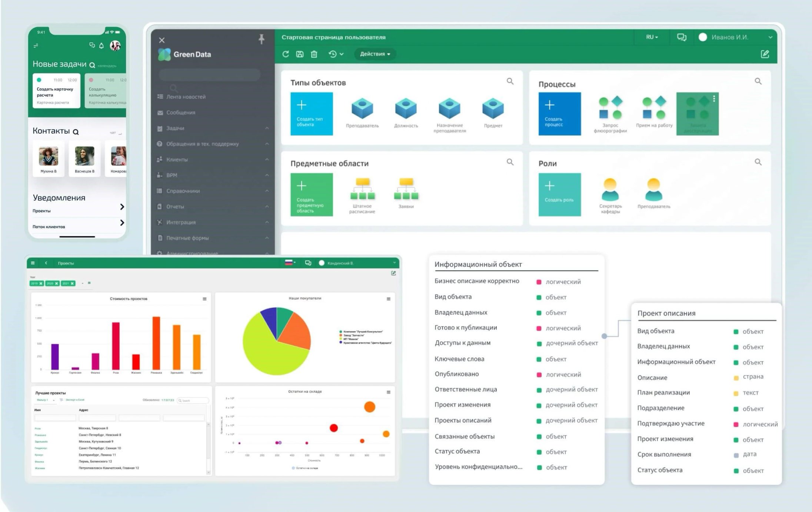Close the Green Data sidebar with the X
812x512 pixels.
point(162,40)
